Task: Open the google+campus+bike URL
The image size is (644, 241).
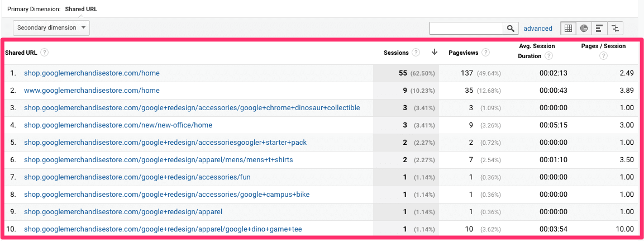Action: coord(167,195)
